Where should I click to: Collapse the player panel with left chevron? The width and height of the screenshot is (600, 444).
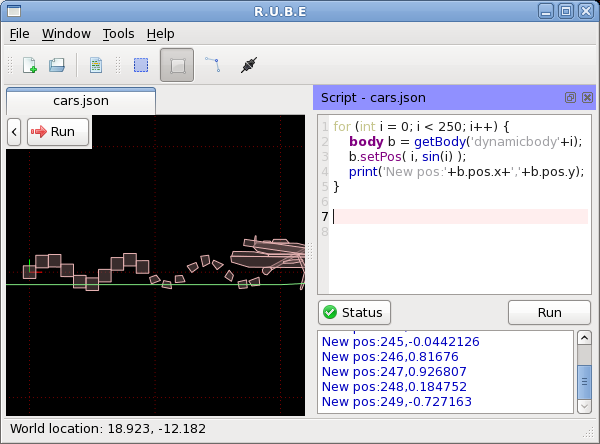click(14, 131)
